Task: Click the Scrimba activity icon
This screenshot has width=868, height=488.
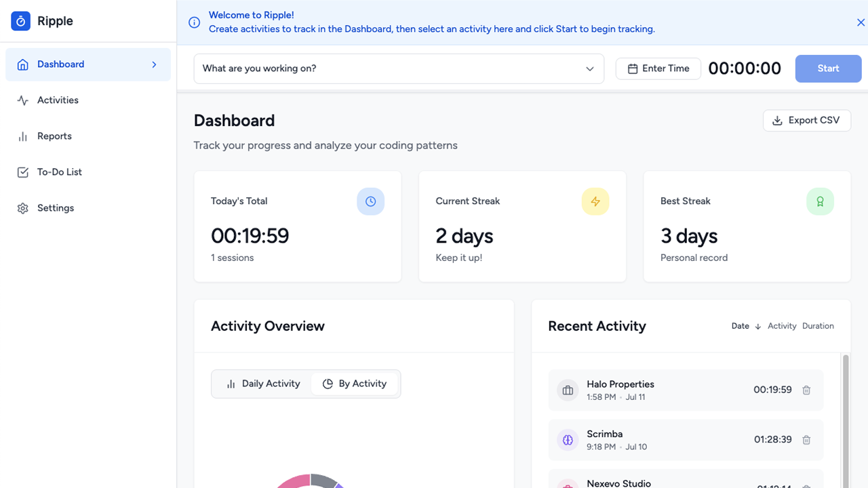Action: (x=568, y=440)
